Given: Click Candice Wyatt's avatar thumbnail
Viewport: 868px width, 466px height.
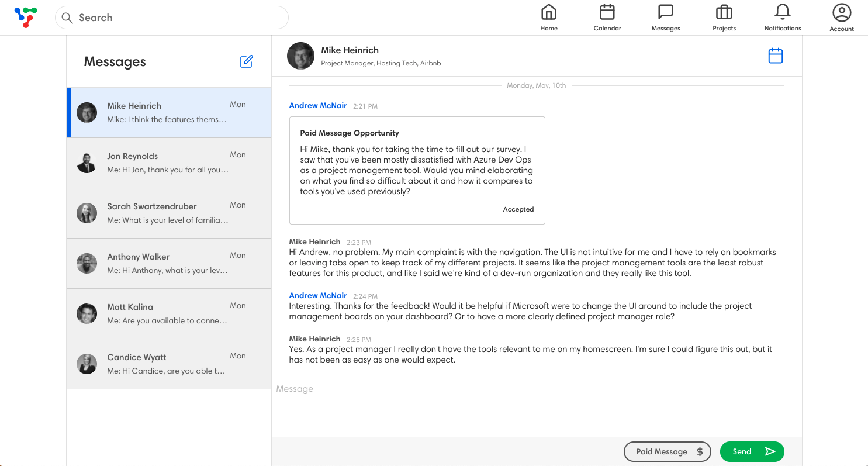Looking at the screenshot, I should pyautogui.click(x=87, y=364).
